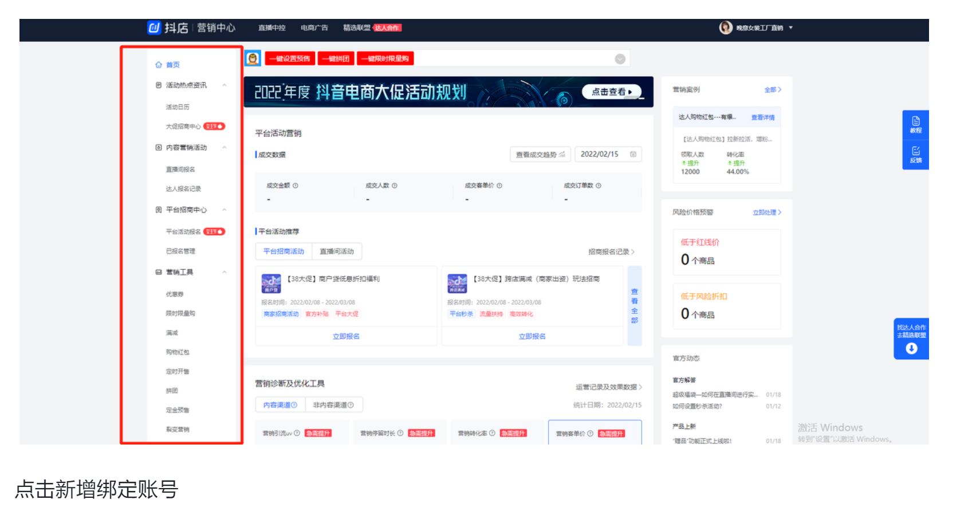Open 优惠券 in the sidebar
The width and height of the screenshot is (980, 515).
(175, 294)
